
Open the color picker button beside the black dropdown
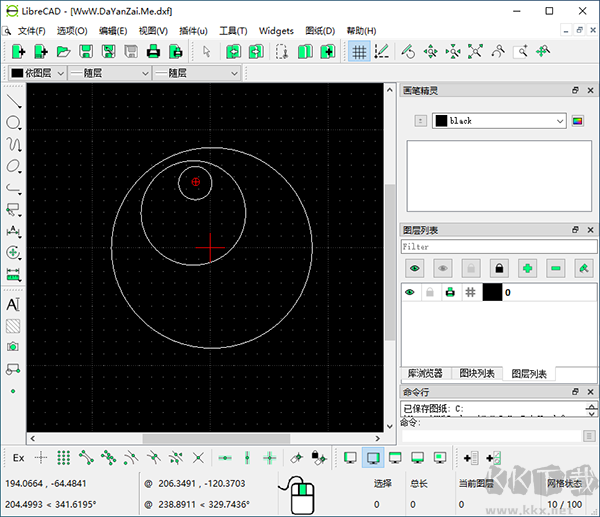(577, 121)
